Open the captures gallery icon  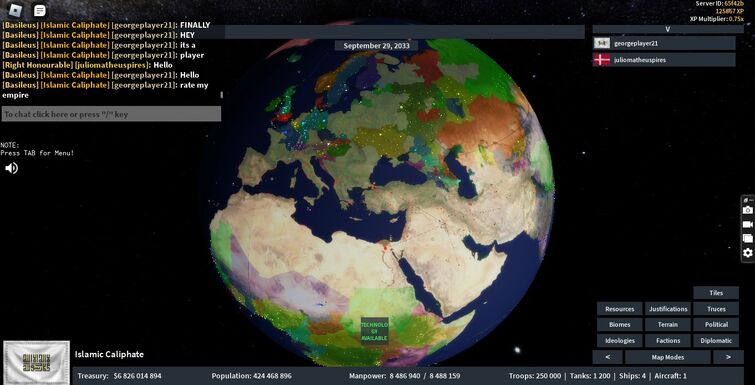tap(747, 238)
